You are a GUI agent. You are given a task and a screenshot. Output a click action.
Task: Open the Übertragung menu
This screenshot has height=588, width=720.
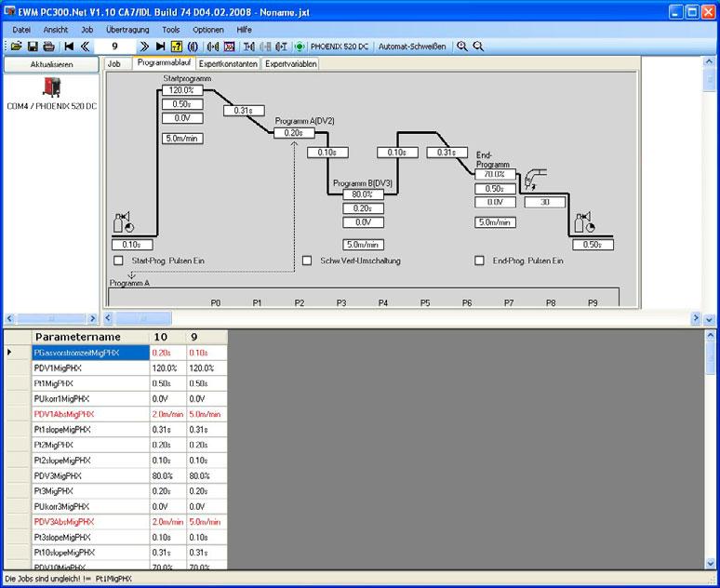tap(127, 30)
